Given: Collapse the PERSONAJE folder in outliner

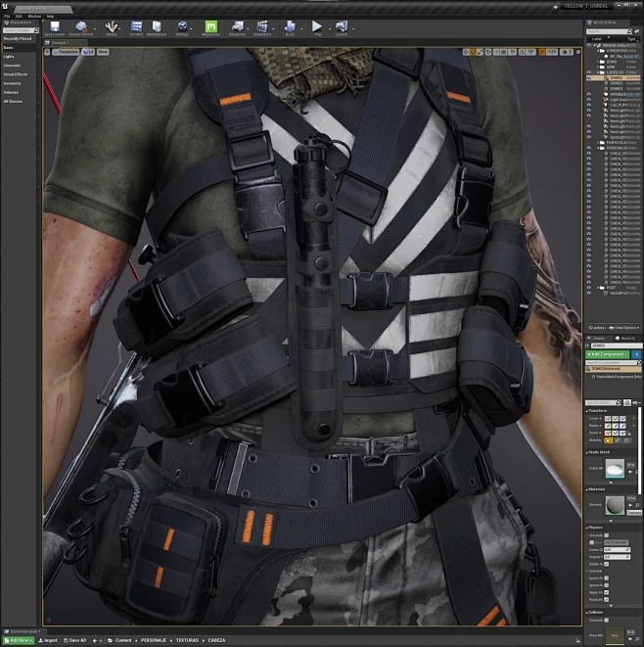Looking at the screenshot, I should pos(598,148).
